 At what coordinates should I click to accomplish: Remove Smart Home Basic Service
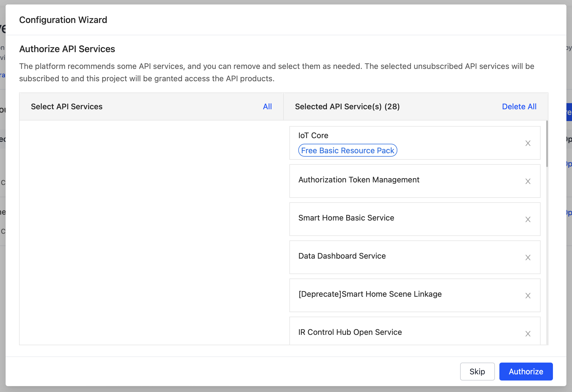[x=528, y=219]
